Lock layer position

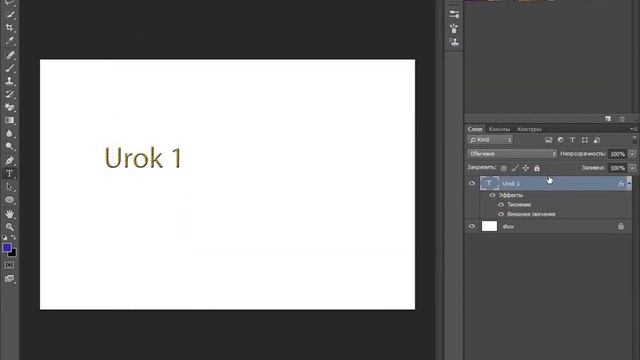coord(526,168)
